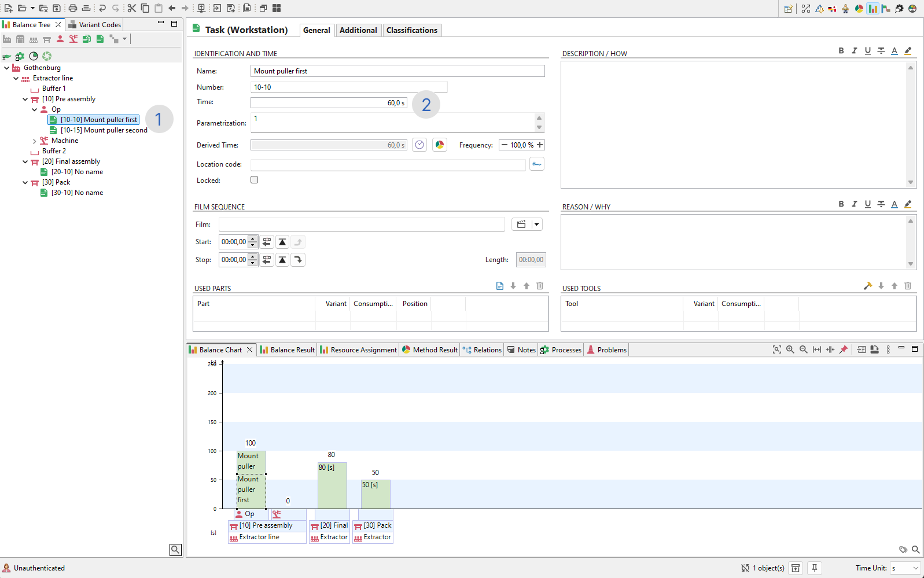Toggle Italic in the Reason / Why editor
This screenshot has width=924, height=578.
coord(854,204)
